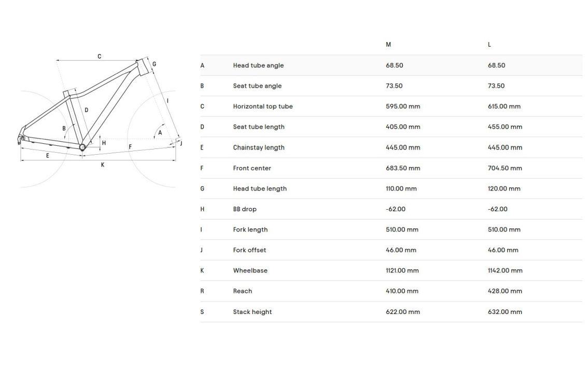588x368 pixels.
Task: Select the BB drop row label
Action: 245,209
